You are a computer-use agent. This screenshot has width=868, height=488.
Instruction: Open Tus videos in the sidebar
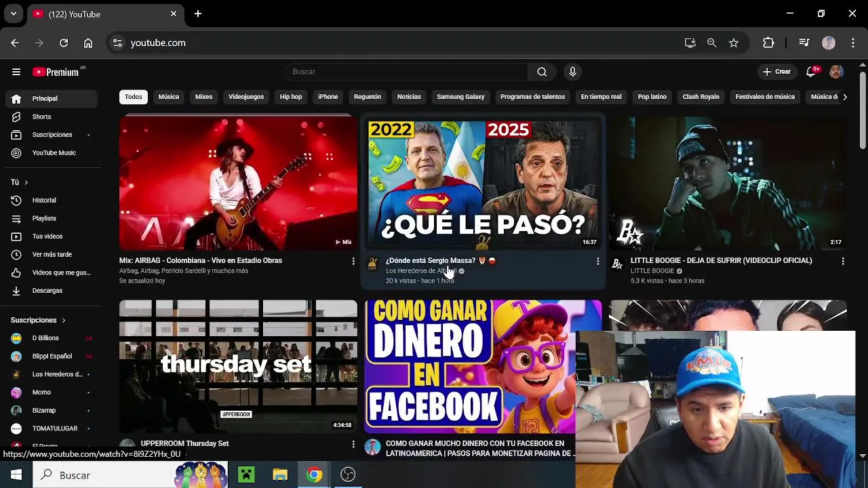pos(52,237)
